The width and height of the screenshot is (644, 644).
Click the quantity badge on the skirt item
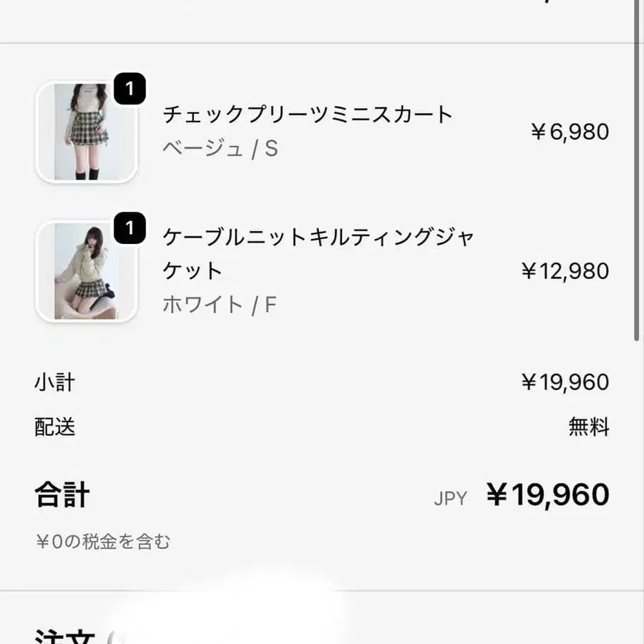point(129,89)
